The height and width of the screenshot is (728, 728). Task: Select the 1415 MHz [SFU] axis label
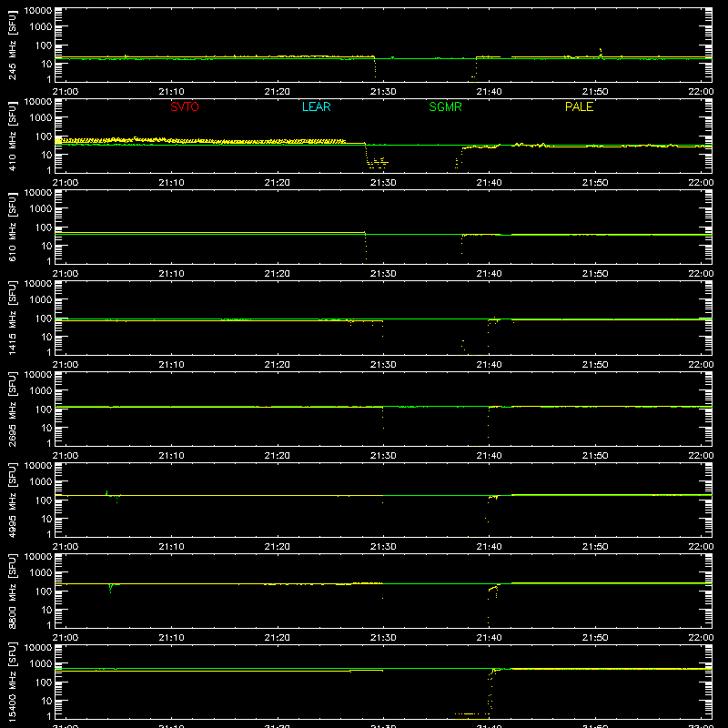[12, 318]
